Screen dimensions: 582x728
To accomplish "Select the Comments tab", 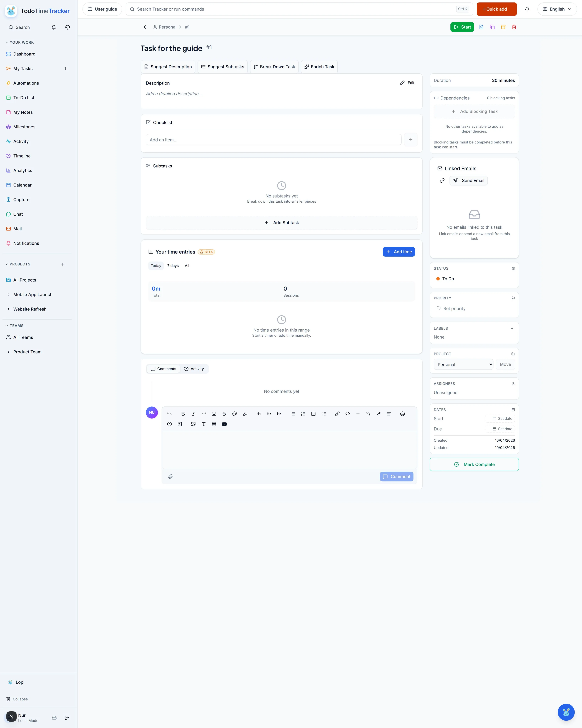I will (163, 369).
